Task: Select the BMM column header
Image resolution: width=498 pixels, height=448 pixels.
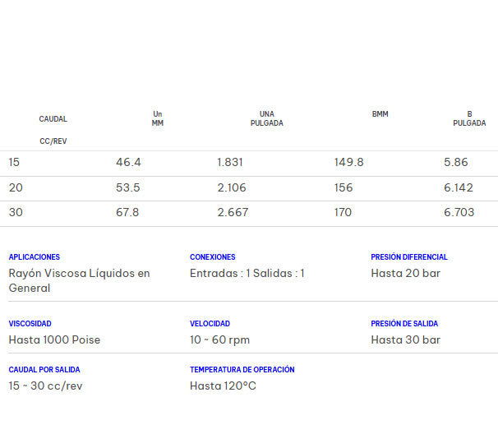Action: [x=380, y=114]
